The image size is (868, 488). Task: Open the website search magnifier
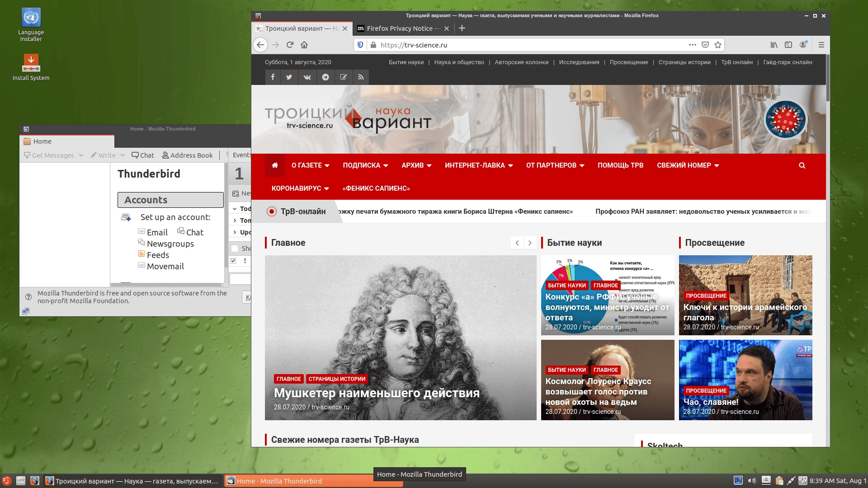[x=802, y=165]
